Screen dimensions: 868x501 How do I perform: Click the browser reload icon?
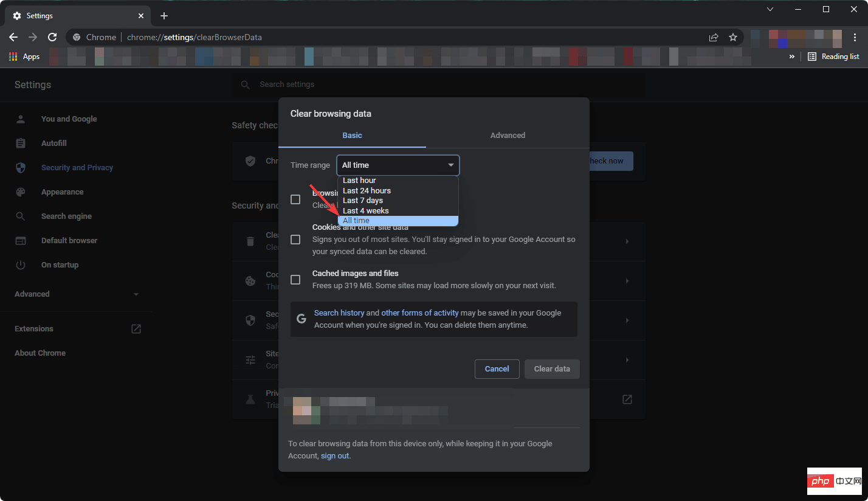(52, 37)
